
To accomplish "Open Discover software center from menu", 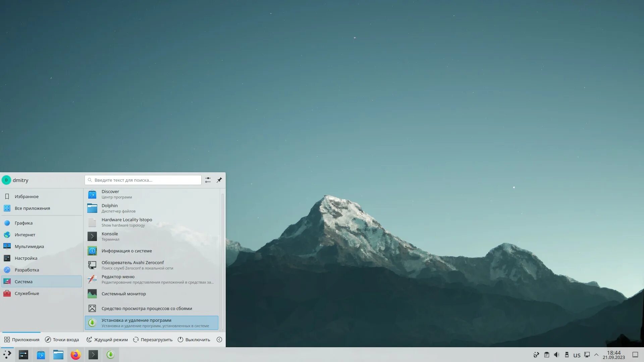I will point(110,194).
